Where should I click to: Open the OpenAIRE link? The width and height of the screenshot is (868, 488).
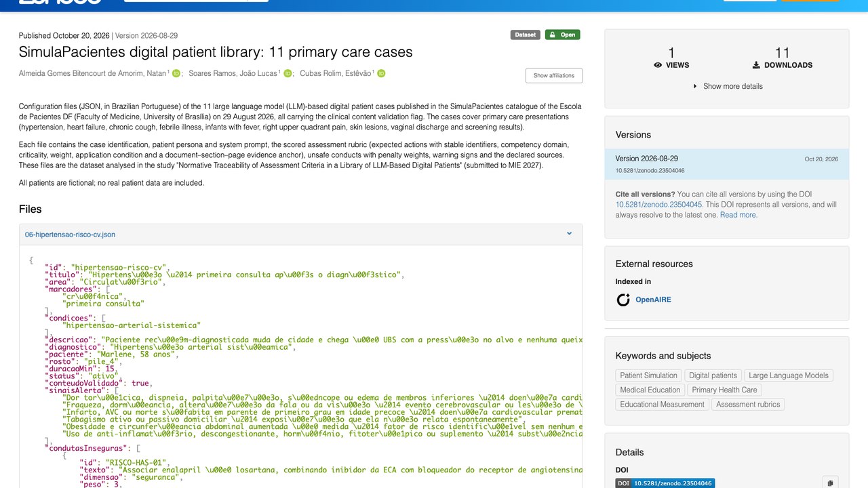coord(653,300)
